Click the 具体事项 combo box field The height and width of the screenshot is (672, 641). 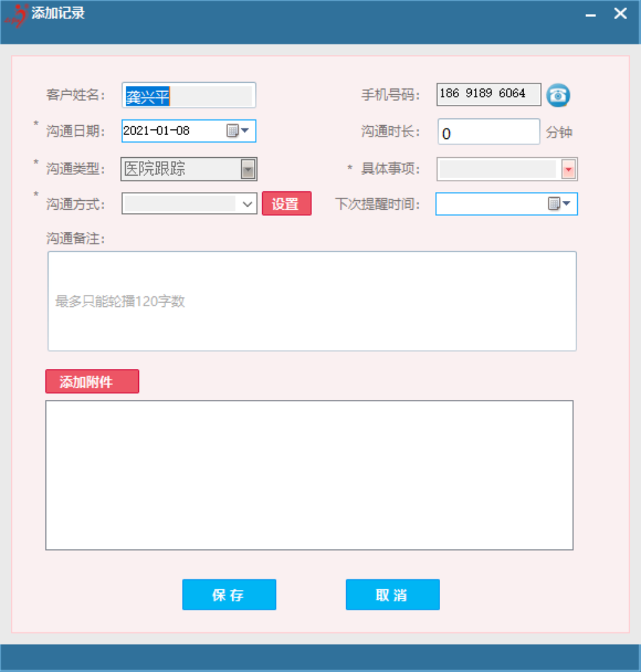click(x=507, y=169)
